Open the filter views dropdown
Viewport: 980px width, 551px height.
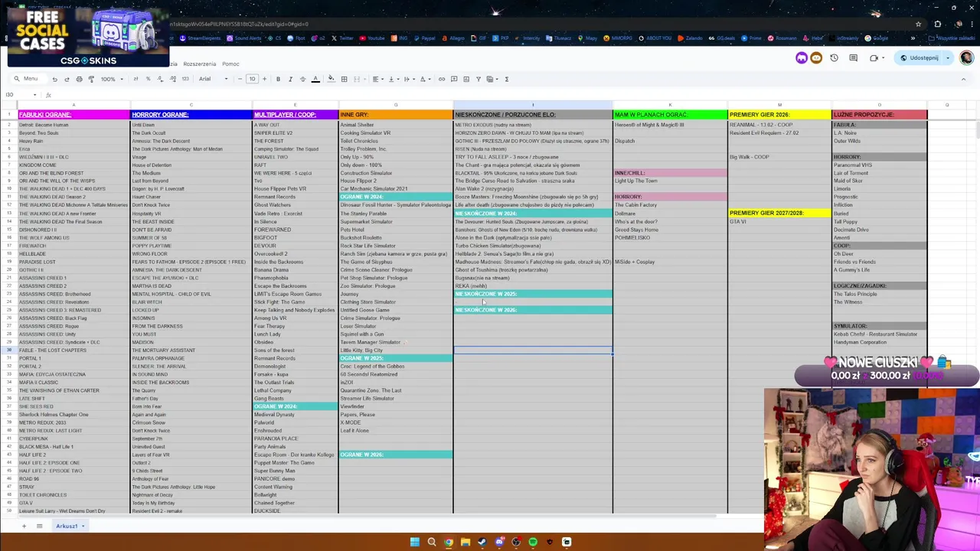point(492,79)
